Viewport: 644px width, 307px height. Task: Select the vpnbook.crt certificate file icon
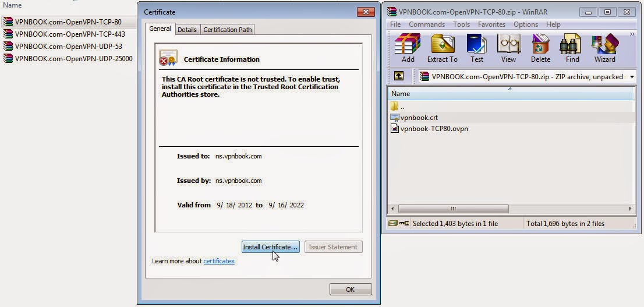[x=394, y=118]
